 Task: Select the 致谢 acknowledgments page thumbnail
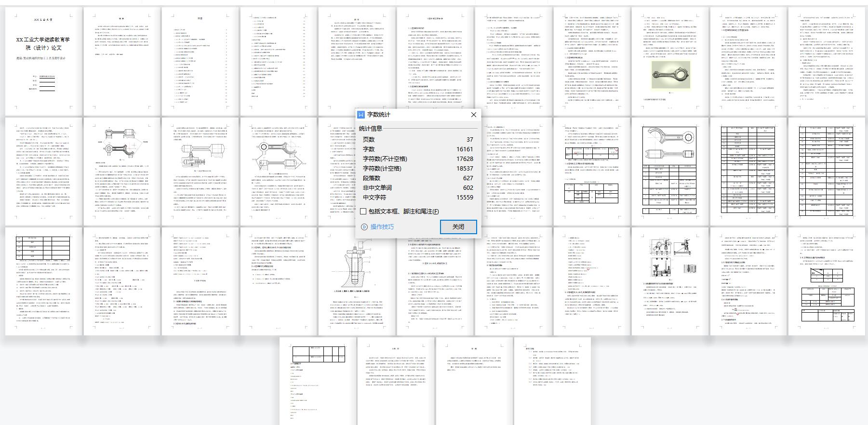(474, 381)
